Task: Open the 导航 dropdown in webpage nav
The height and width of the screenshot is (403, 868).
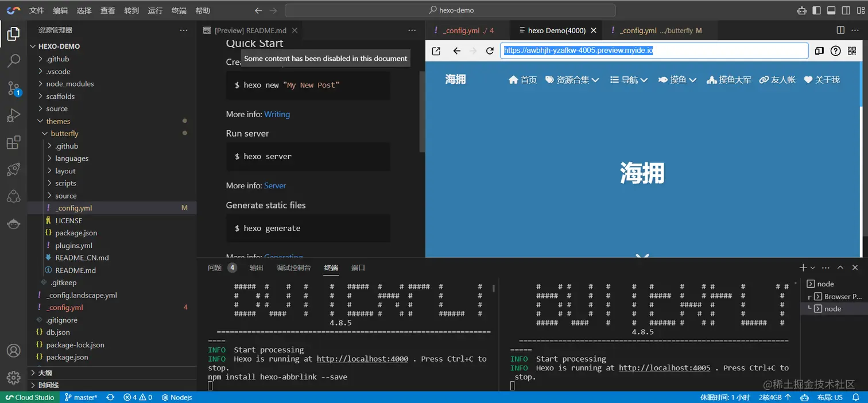Action: pyautogui.click(x=629, y=80)
